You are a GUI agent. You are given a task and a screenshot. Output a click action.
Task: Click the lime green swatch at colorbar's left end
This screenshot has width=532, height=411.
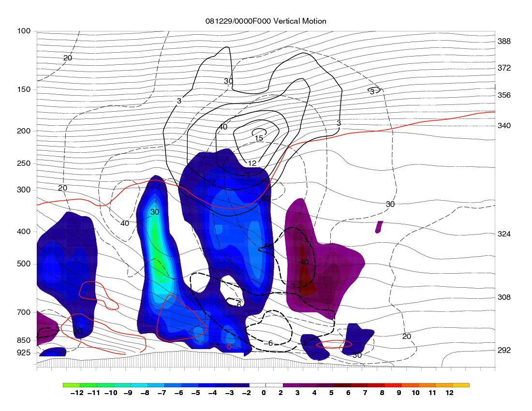(x=71, y=385)
